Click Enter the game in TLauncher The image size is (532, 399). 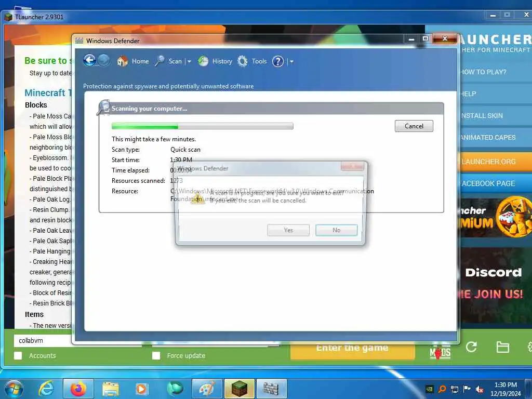(352, 350)
